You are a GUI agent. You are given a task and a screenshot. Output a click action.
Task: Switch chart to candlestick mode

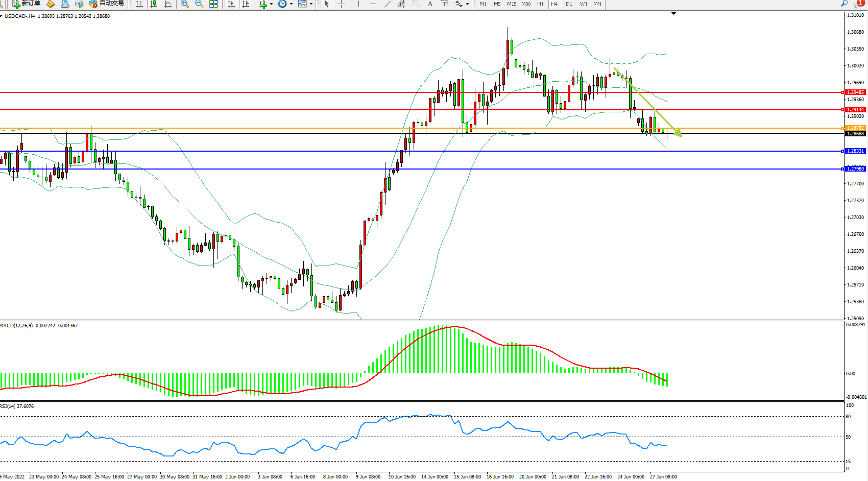[x=154, y=4]
